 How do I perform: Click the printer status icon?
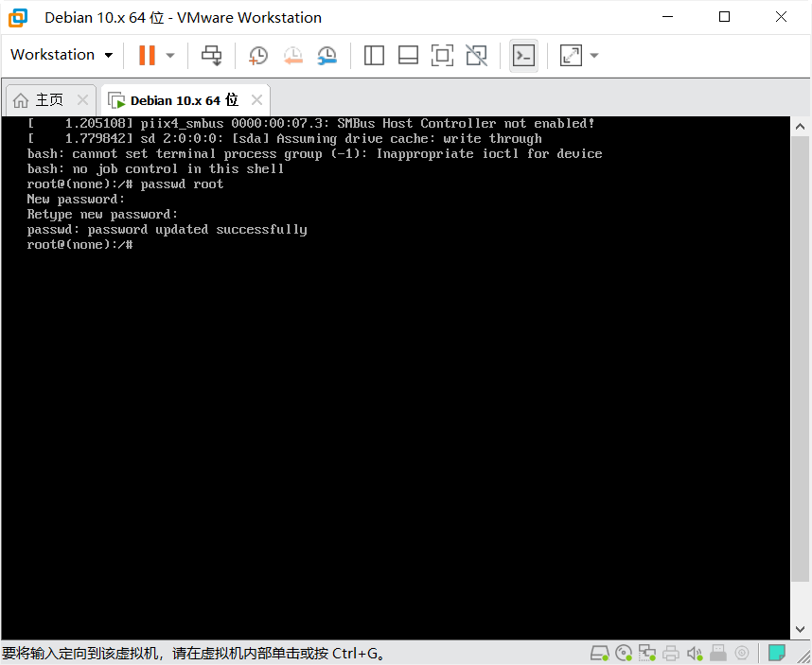click(671, 653)
